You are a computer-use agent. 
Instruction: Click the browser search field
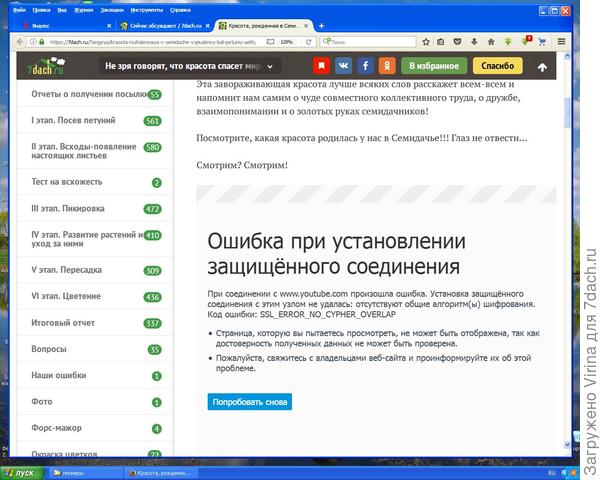(x=368, y=42)
